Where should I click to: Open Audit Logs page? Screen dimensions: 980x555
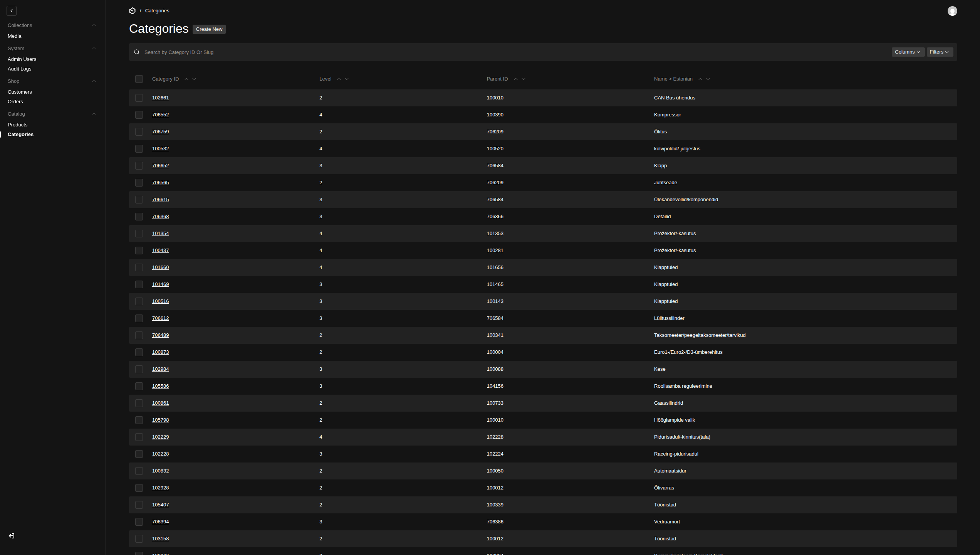[x=20, y=69]
